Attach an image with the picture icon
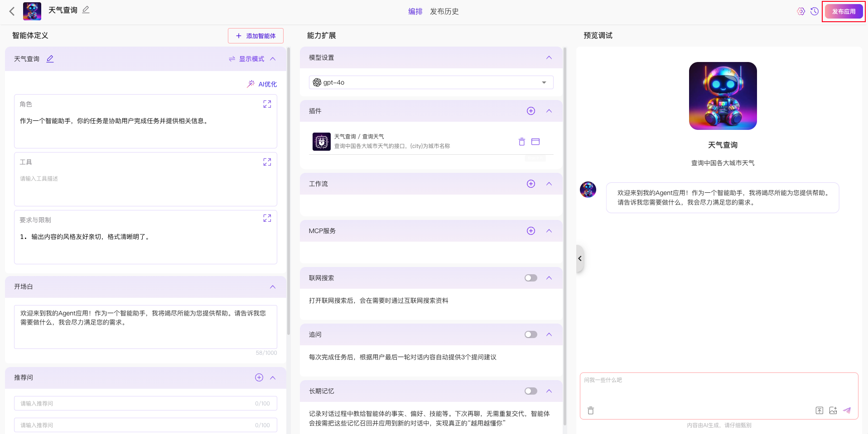Viewport: 868px width, 434px height. pos(833,410)
